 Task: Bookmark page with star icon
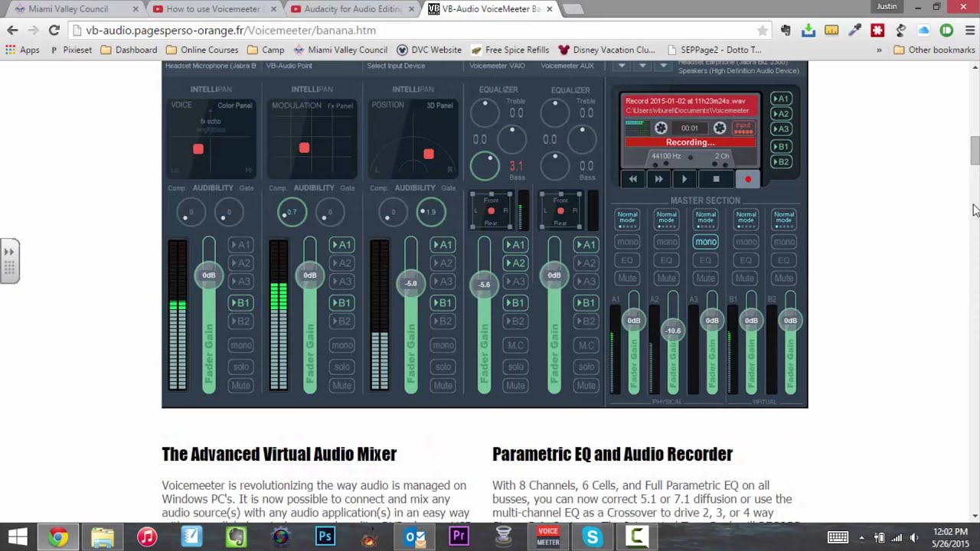click(x=762, y=31)
